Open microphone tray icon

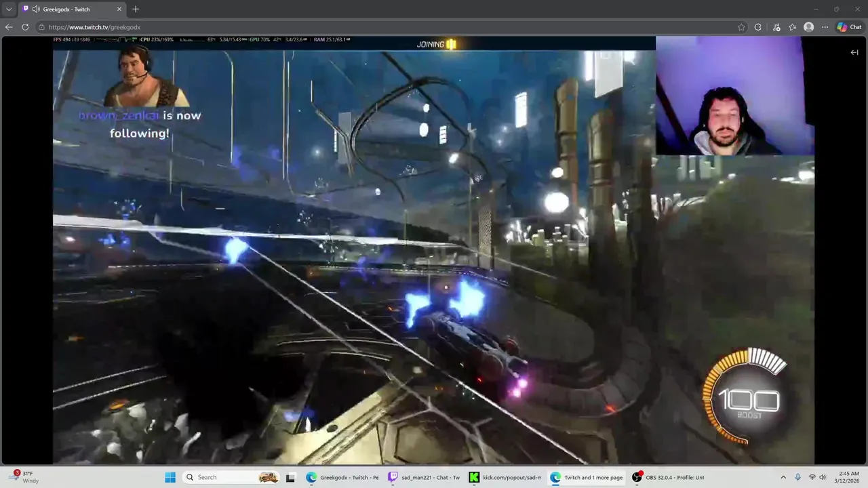point(798,477)
